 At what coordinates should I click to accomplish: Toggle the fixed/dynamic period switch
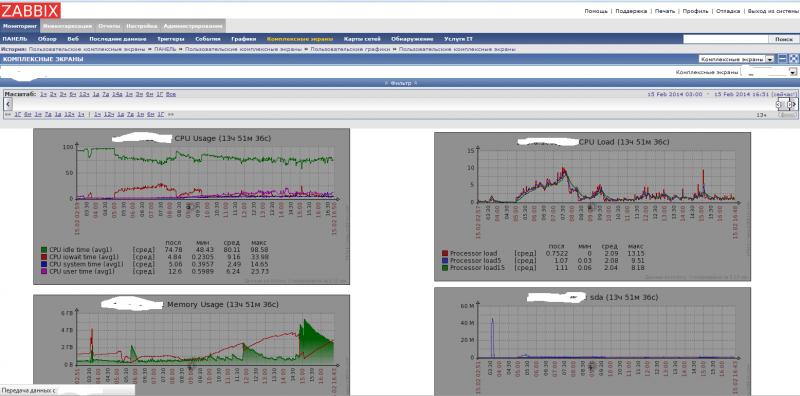pos(787,115)
